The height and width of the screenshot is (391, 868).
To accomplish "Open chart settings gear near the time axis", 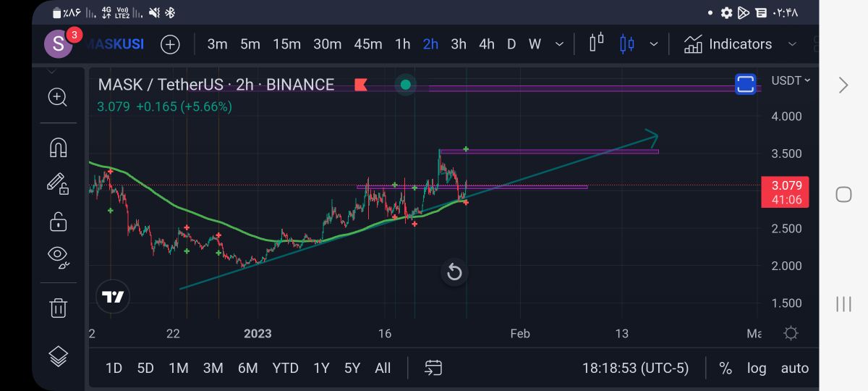I will (791, 333).
